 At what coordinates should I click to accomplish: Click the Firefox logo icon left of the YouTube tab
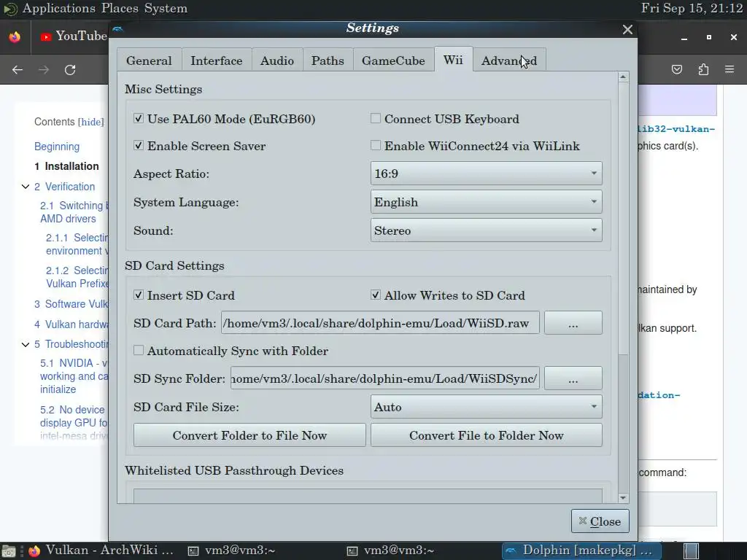(15, 36)
